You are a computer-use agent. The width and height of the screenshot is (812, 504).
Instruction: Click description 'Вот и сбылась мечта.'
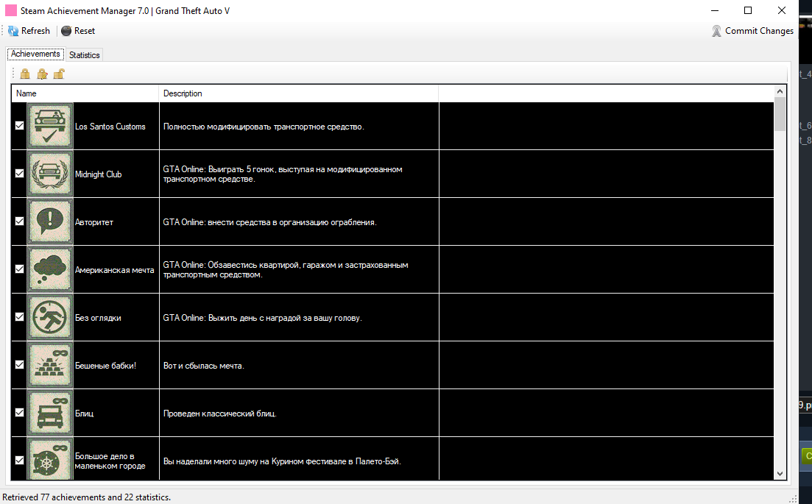point(203,366)
